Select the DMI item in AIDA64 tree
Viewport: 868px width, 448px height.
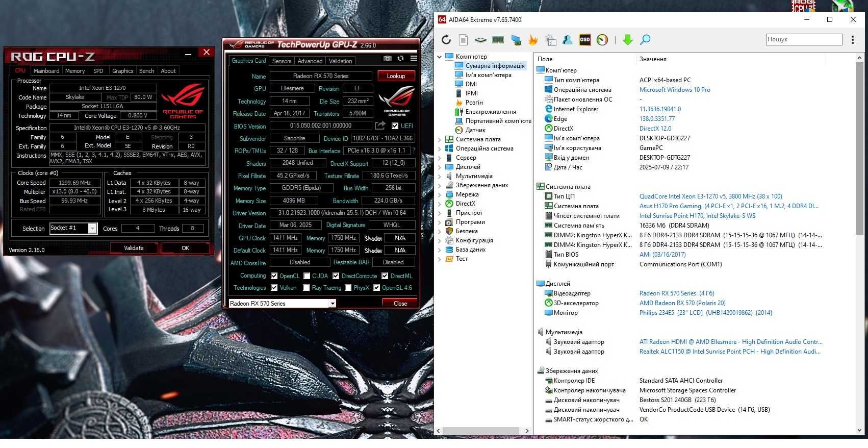point(471,84)
